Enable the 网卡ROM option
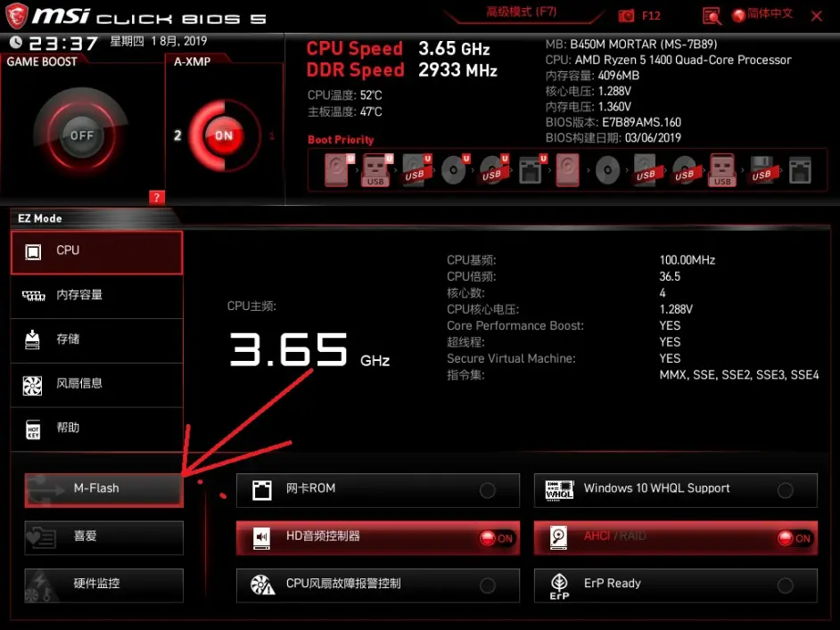Viewport: 840px width, 630px height. pos(488,490)
